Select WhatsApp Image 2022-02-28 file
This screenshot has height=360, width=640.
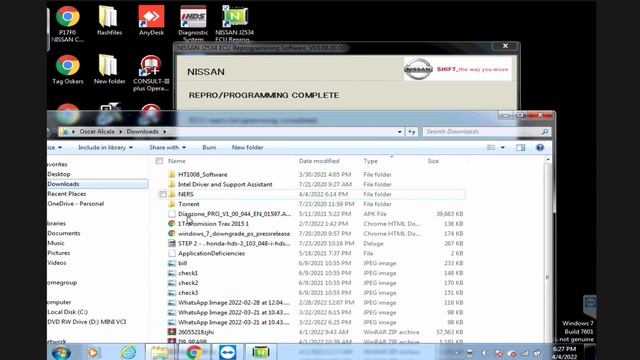[233, 302]
